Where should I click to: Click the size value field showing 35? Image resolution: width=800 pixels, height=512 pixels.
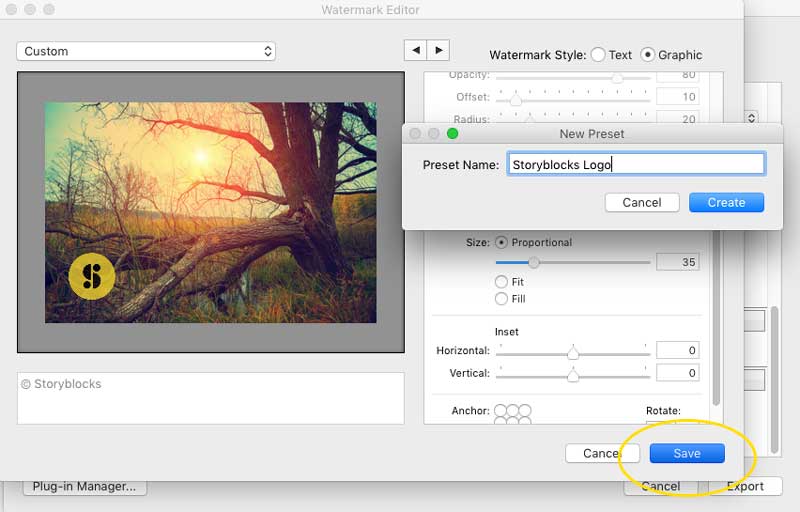678,262
